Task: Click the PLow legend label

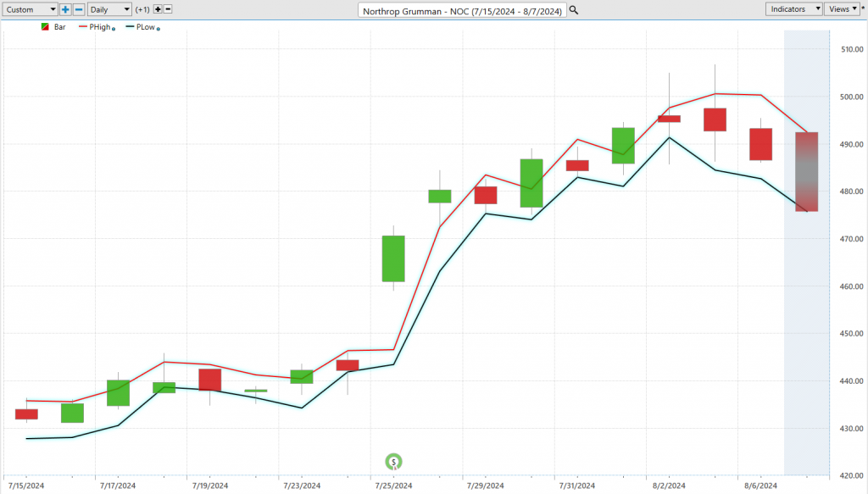Action: click(146, 26)
